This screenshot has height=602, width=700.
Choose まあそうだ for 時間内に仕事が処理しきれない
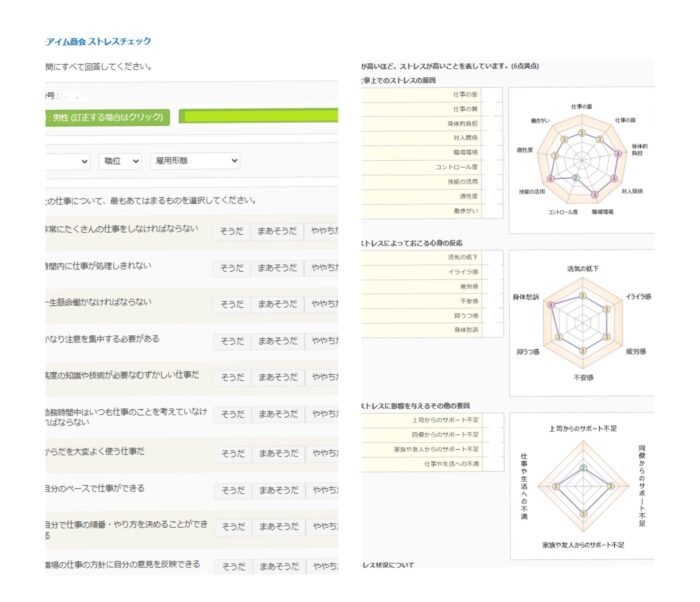(x=276, y=267)
